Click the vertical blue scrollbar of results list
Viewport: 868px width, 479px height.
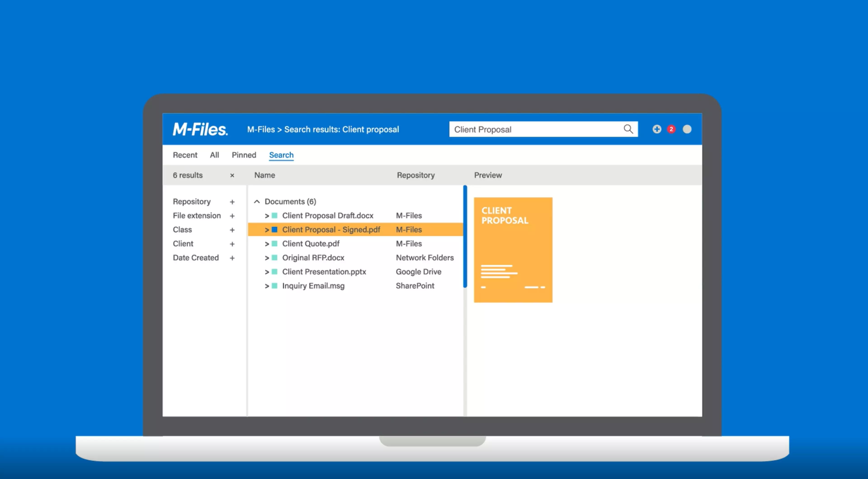(x=465, y=236)
